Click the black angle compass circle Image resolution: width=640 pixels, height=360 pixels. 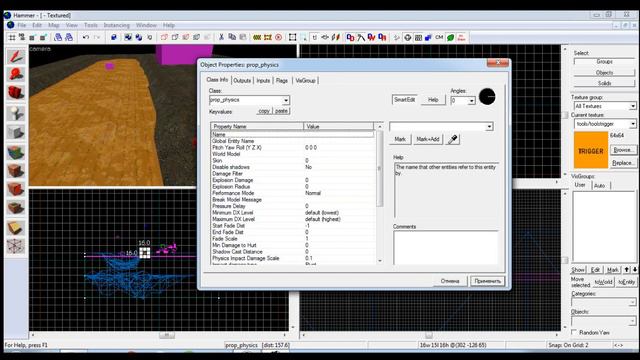pos(487,97)
